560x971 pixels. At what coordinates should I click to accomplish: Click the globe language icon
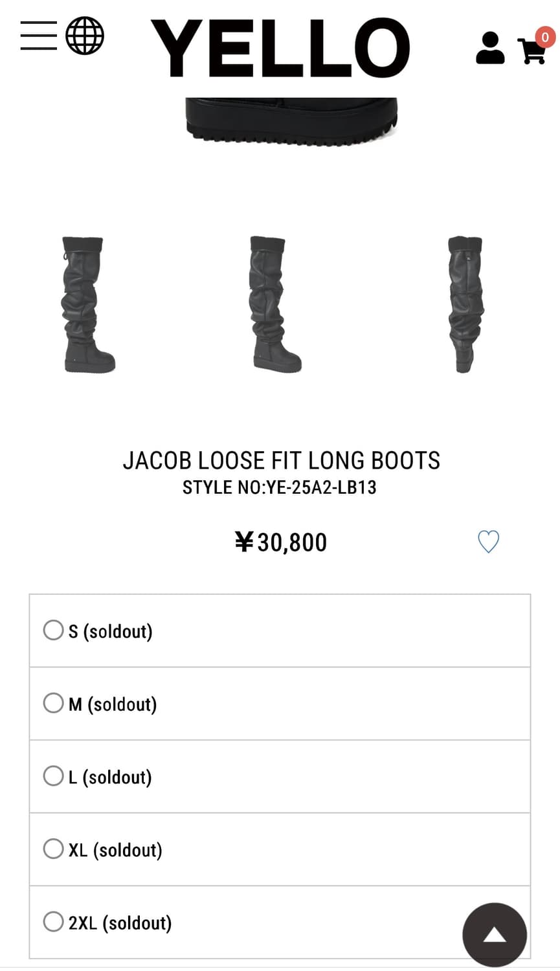tap(85, 36)
